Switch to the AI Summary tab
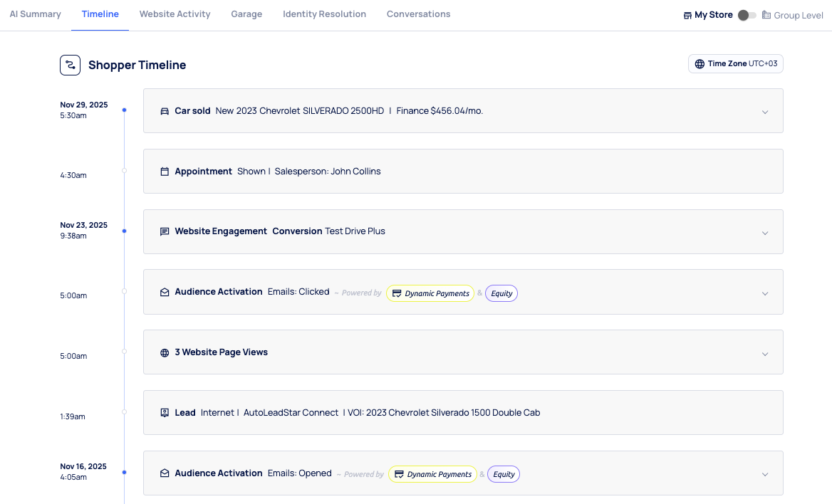Screen dimensions: 832x504 35,14
